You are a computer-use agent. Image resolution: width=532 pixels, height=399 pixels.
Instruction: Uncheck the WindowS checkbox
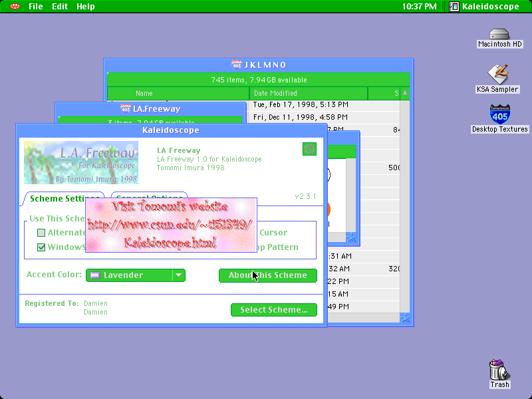pos(41,247)
